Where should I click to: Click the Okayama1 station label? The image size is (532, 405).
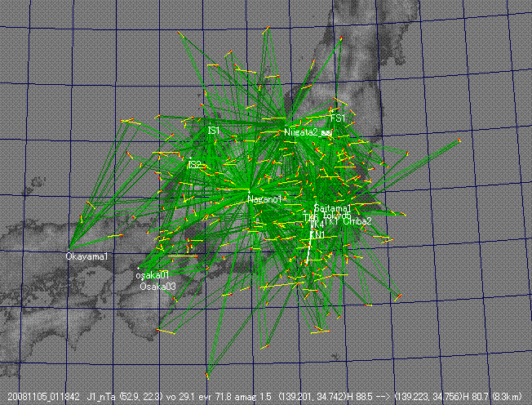coord(86,256)
